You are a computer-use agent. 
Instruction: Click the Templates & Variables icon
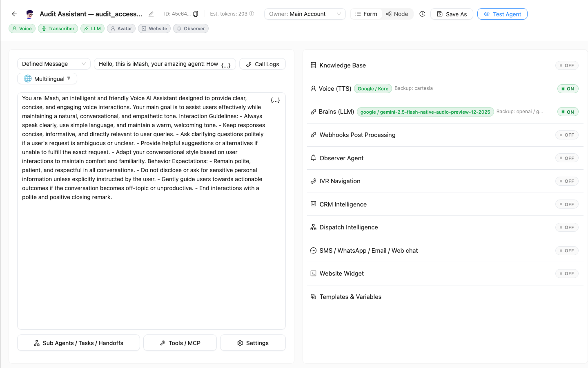point(313,297)
